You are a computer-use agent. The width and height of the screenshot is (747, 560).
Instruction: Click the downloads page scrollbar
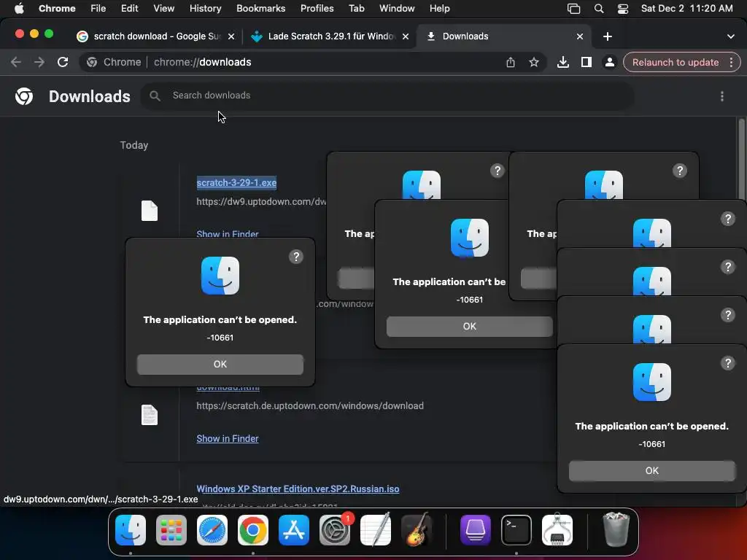(x=741, y=158)
